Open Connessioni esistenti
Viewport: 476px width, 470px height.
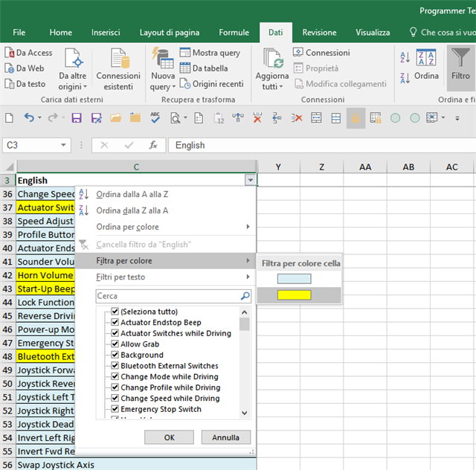point(118,69)
